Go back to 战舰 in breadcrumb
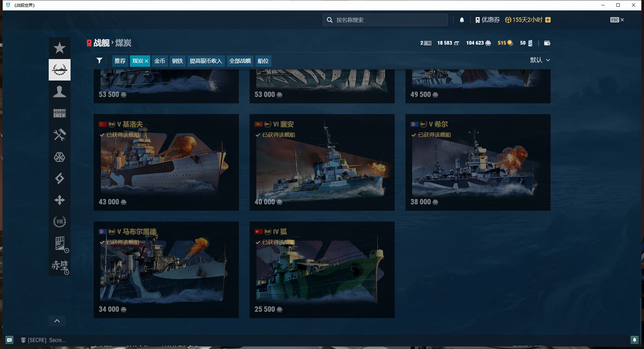Screen dimensions: 644x349 tap(101, 43)
